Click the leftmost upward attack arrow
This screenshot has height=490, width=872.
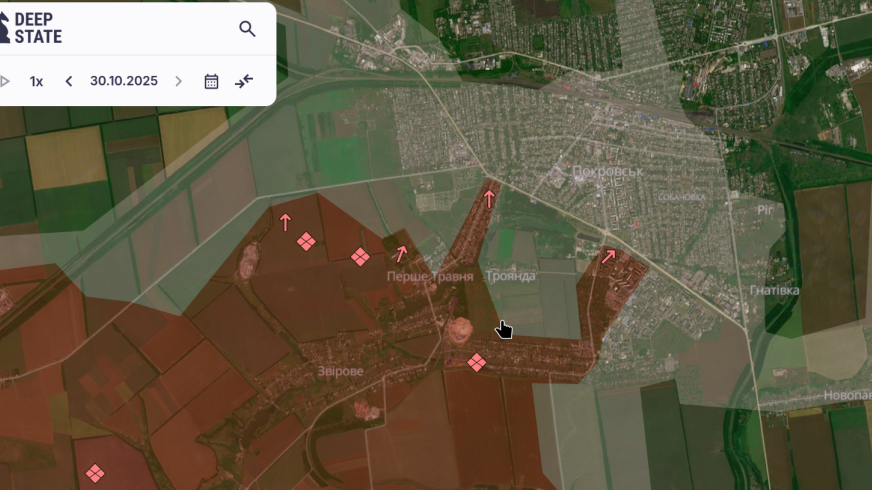pyautogui.click(x=285, y=222)
